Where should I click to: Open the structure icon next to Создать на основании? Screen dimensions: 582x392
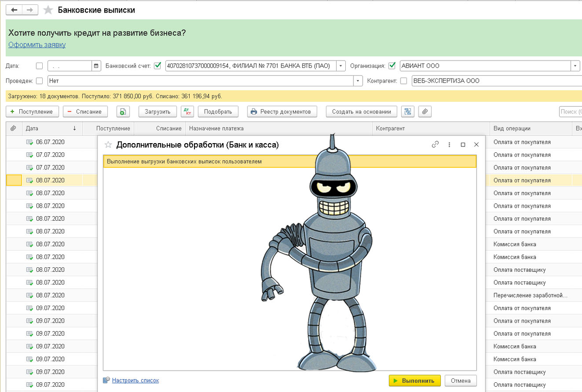coord(408,112)
